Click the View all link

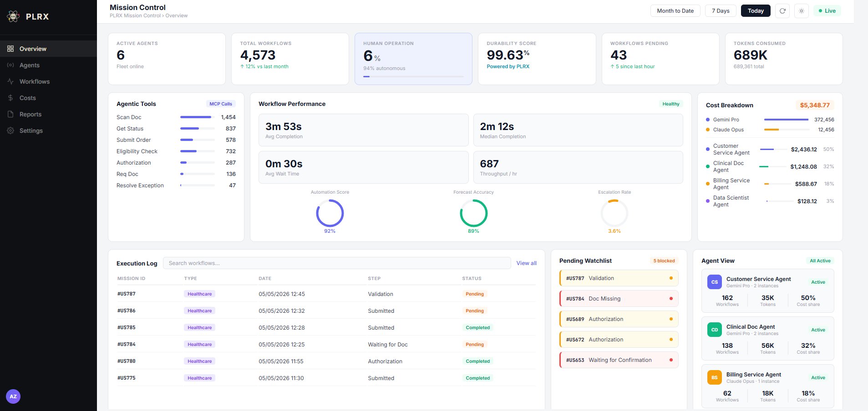point(526,263)
